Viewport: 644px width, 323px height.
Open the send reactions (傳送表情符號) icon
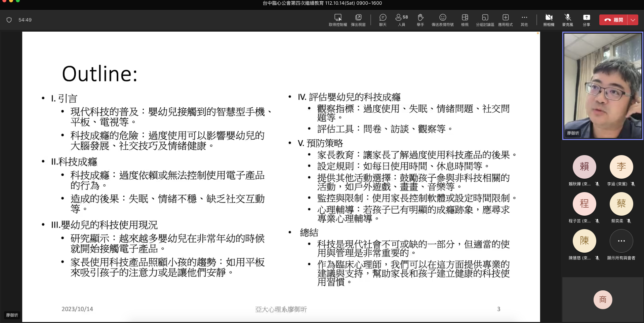coord(443,17)
